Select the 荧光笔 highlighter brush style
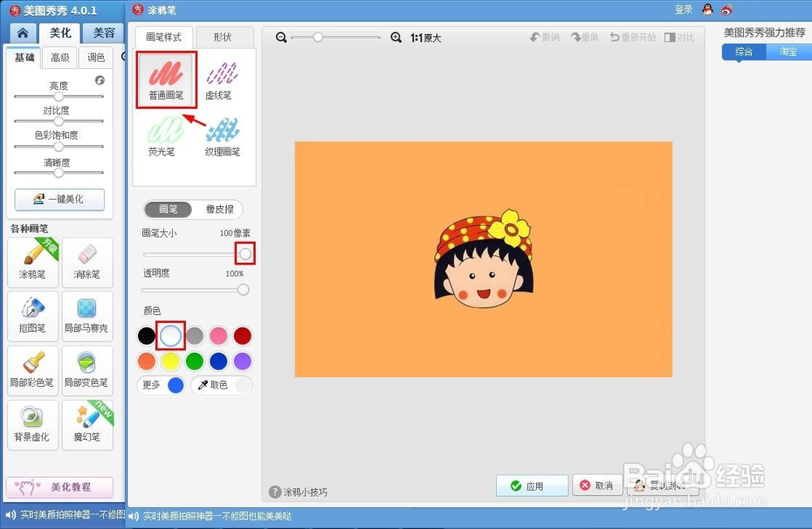 tap(165, 136)
